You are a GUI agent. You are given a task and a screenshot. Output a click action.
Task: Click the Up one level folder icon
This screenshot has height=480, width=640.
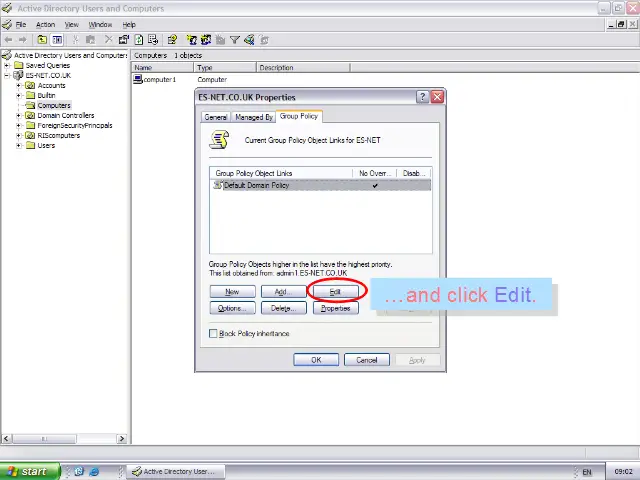(42, 40)
